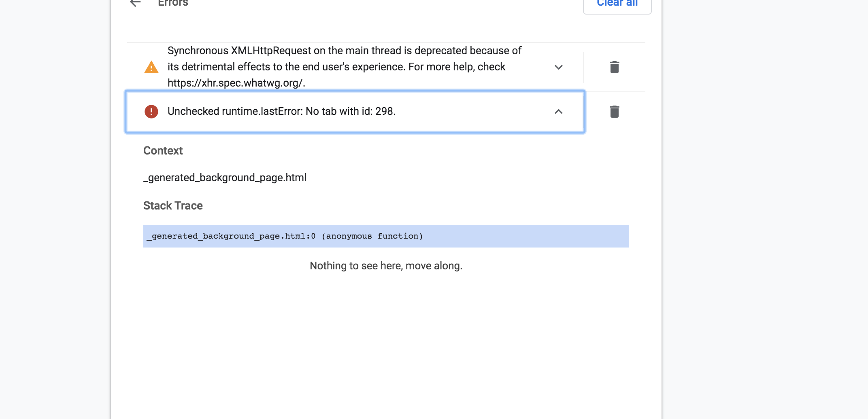Open the xhr.spec.whatwg.org link
Viewport: 868px width, 419px height.
235,83
